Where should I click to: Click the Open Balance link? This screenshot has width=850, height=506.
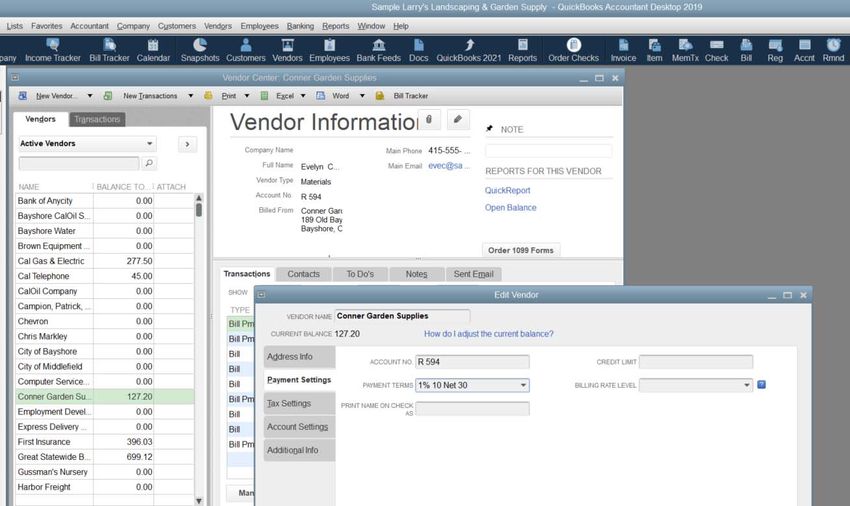coord(511,208)
